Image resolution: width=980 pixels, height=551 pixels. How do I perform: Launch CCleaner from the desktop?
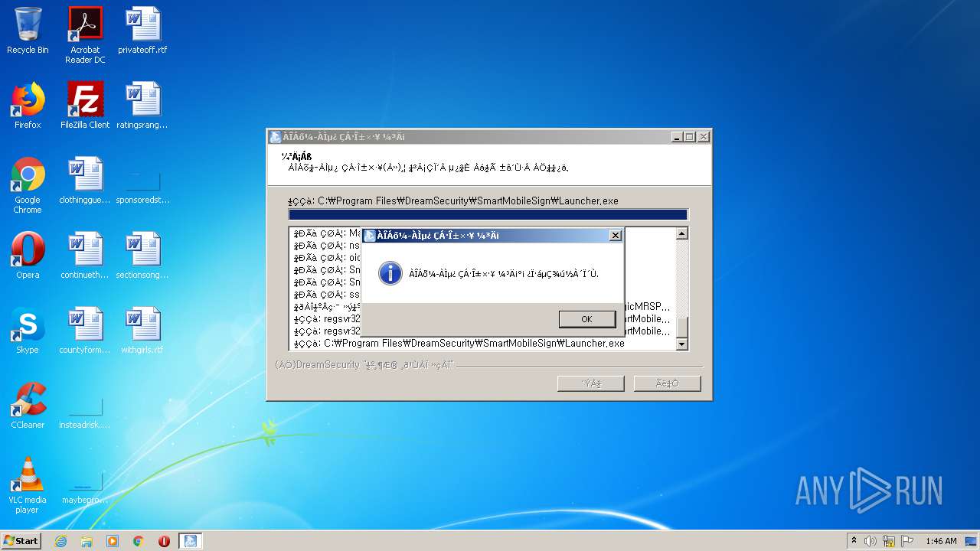(28, 406)
